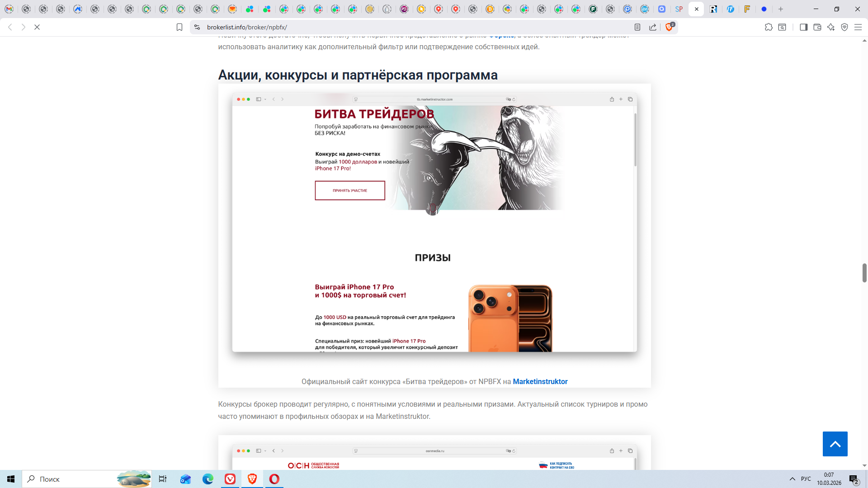868x488 pixels.
Task: Open Brave Shields lion icon
Action: point(670,27)
